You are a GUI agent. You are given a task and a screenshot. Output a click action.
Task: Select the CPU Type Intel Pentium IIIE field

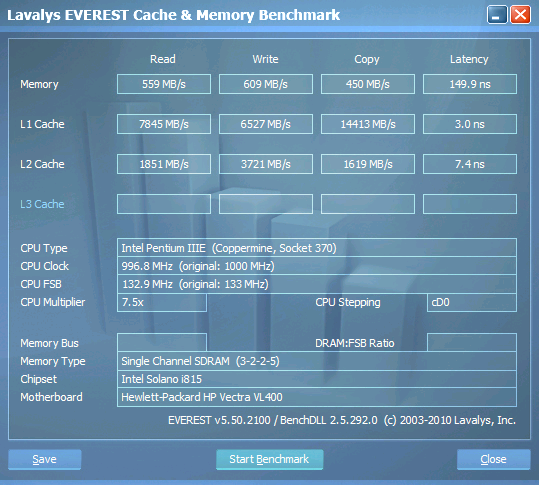pos(317,247)
